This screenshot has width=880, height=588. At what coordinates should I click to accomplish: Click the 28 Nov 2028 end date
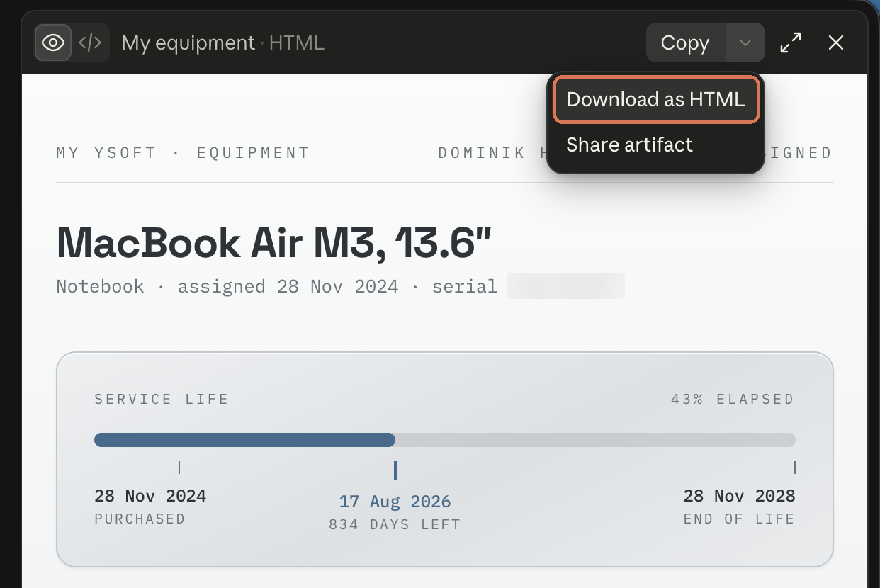(739, 495)
